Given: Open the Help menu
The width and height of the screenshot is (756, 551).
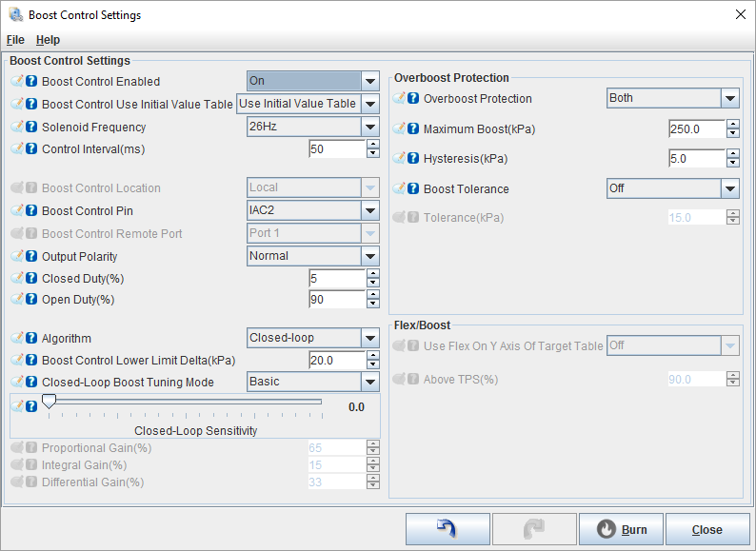Looking at the screenshot, I should click(48, 40).
